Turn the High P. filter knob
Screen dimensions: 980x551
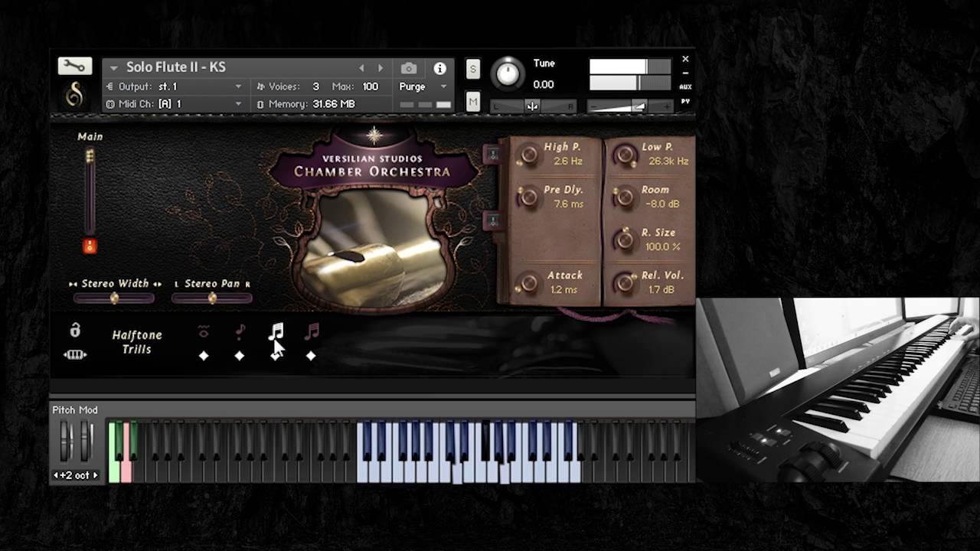point(528,155)
